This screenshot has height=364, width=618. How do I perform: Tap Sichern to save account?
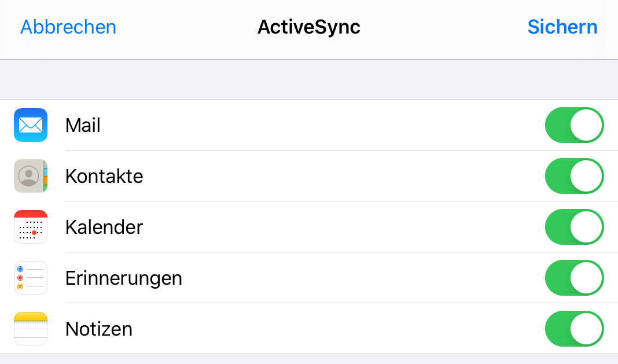click(562, 27)
